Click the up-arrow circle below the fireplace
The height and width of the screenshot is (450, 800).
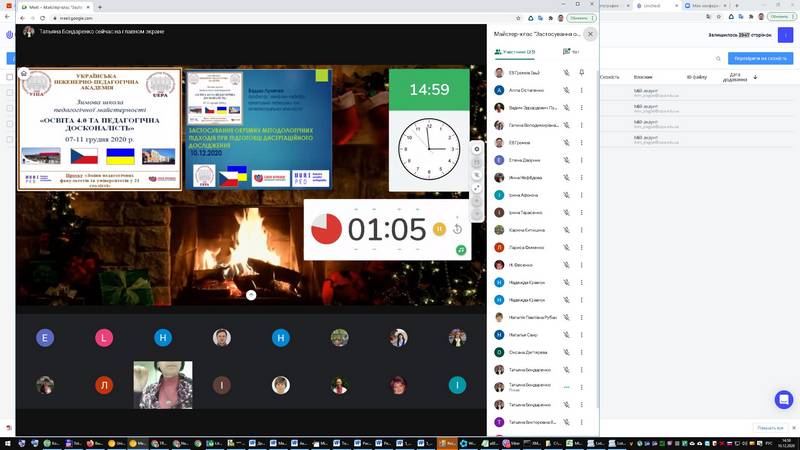tap(251, 295)
